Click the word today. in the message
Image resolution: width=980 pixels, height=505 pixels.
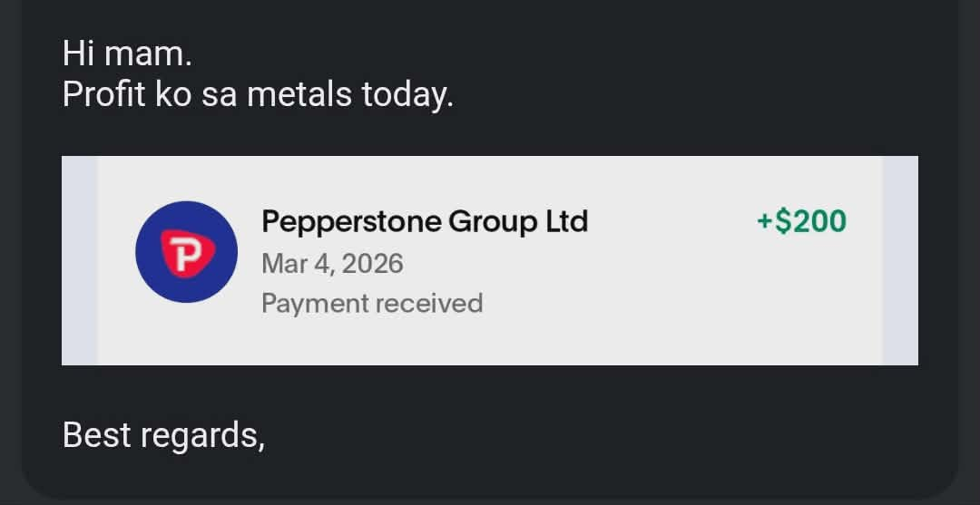pos(407,94)
